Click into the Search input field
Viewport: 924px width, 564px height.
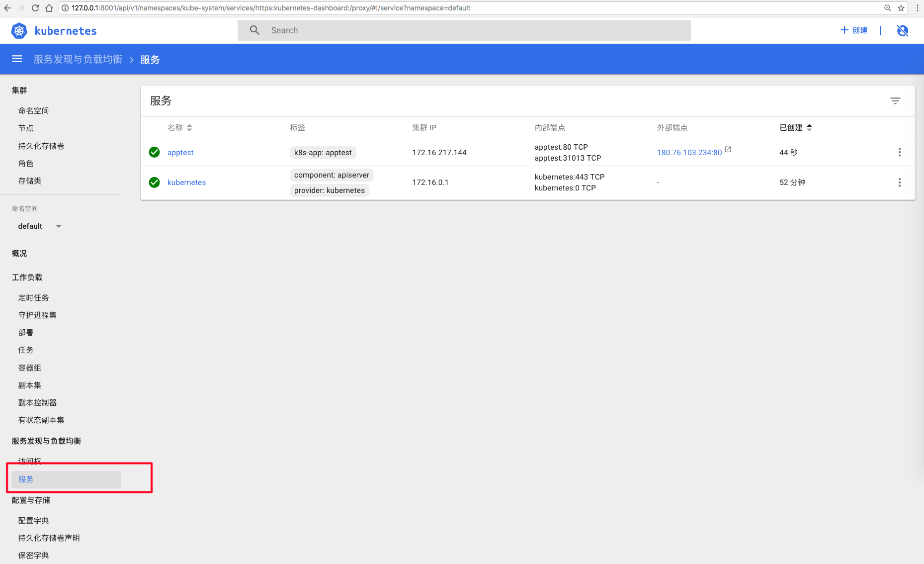464,30
